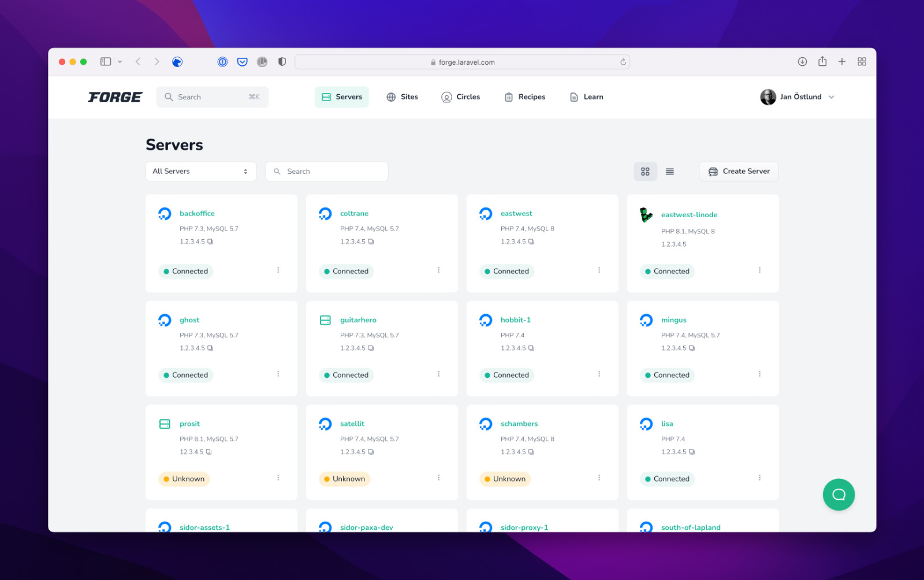This screenshot has height=580, width=924.
Task: Open the Circles section
Action: (461, 96)
